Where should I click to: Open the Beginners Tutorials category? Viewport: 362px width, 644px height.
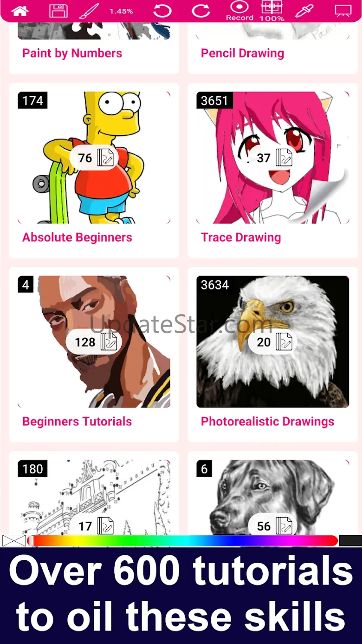click(77, 421)
